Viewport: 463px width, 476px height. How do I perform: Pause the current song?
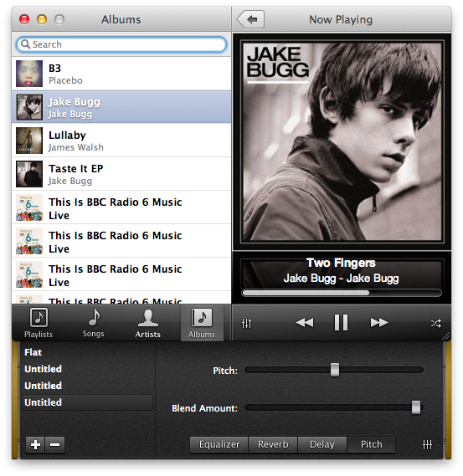341,322
